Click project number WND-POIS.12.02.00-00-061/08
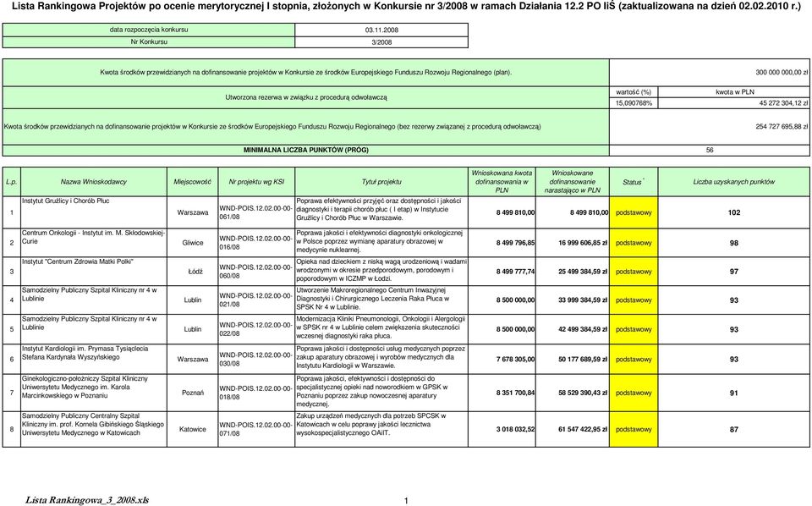This screenshot has height=506, width=812. 256,212
